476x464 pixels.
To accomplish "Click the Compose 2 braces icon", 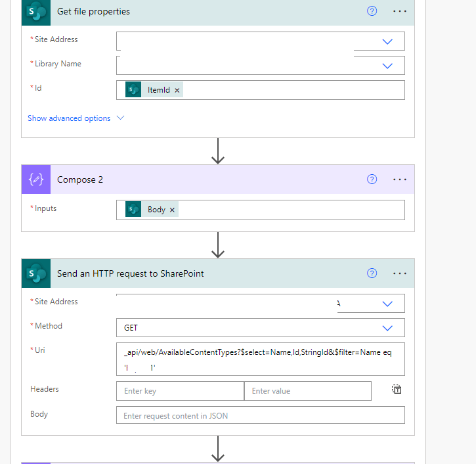I will pyautogui.click(x=36, y=179).
